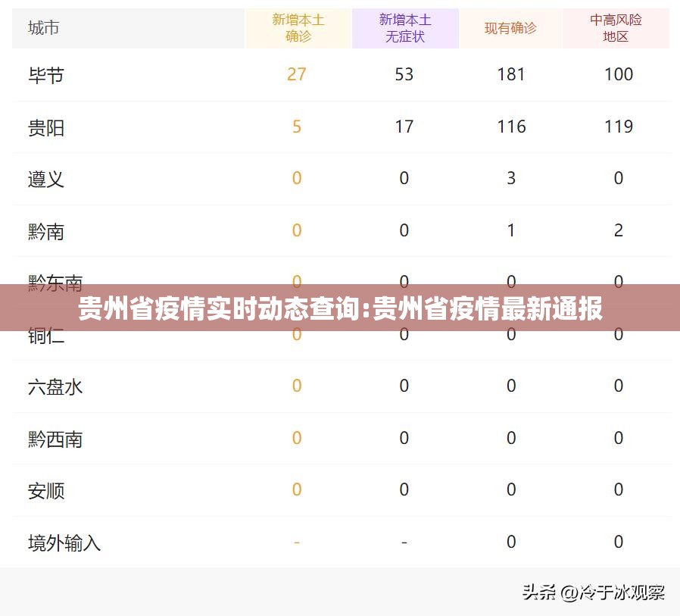Select 贵阳's asymptomatic count 17
The image size is (680, 616).
(x=404, y=127)
